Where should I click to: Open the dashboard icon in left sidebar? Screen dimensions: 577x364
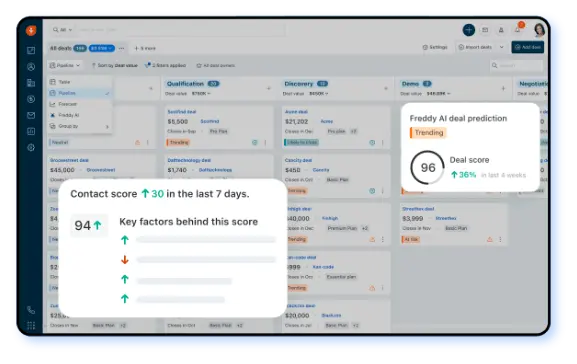pyautogui.click(x=31, y=50)
